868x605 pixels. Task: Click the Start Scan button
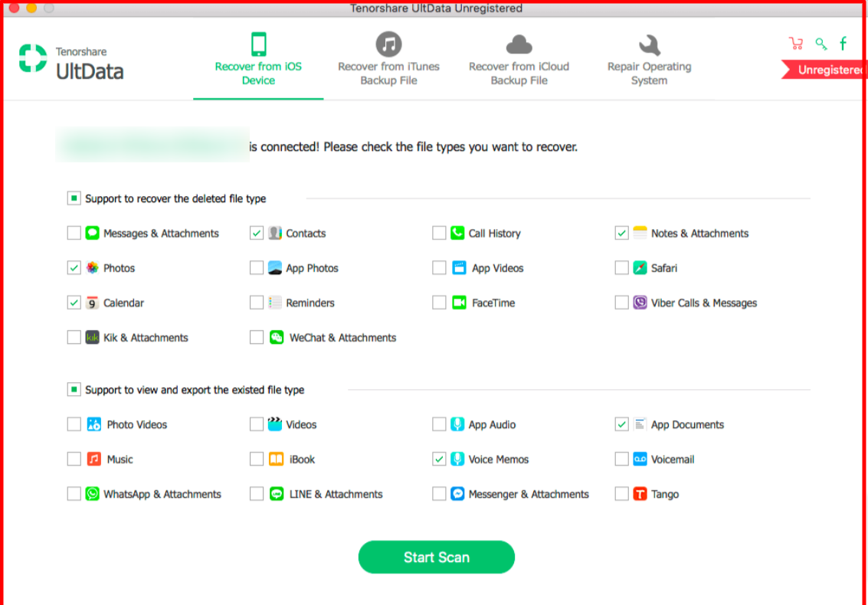pyautogui.click(x=436, y=557)
